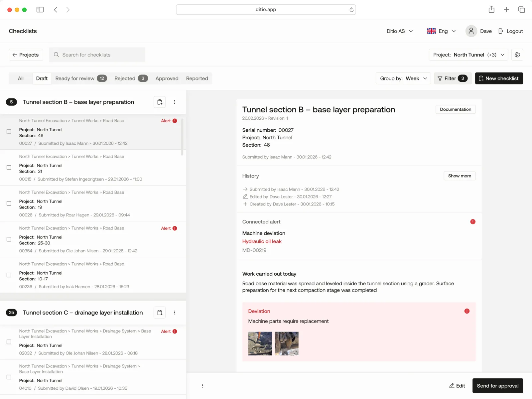
Task: Open the Approved tab
Action: [x=167, y=78]
